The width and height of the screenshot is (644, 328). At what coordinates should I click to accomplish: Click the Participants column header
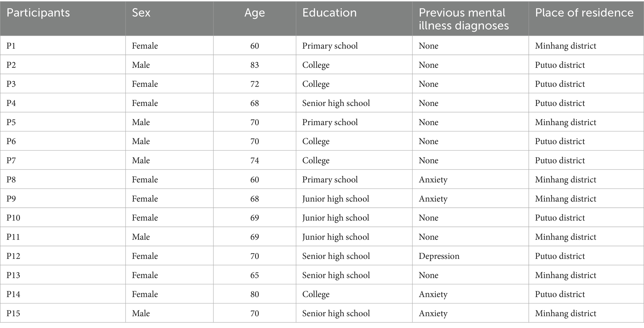(x=38, y=13)
